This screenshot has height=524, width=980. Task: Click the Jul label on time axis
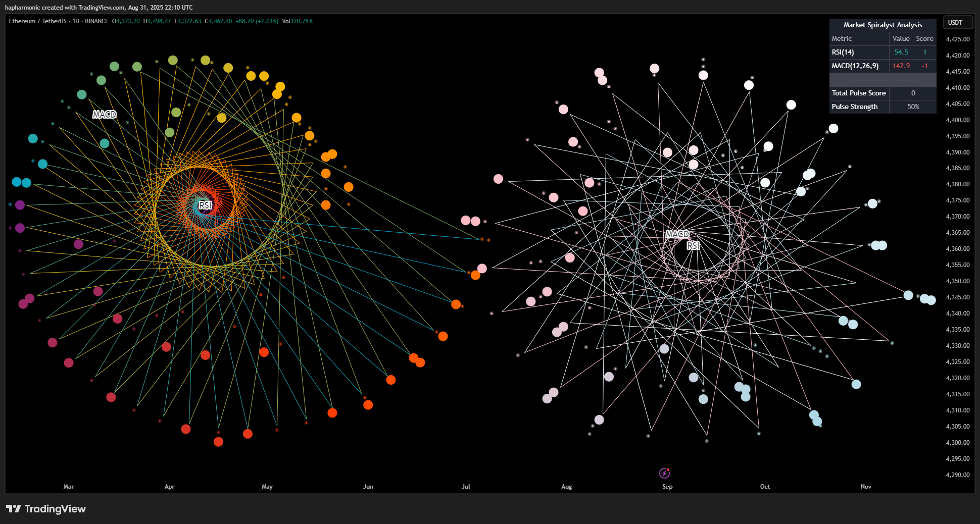tap(466, 487)
